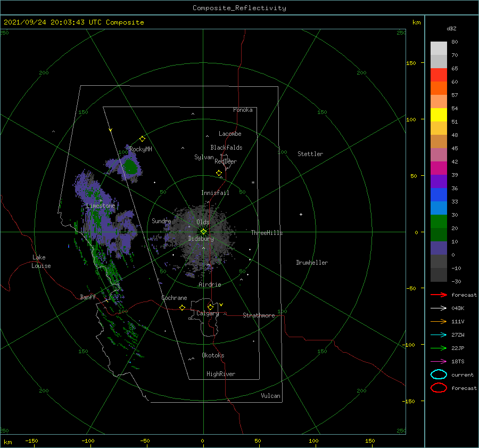Click the green 22JP arrow in legend
Screen dimensions: 479x448
439,348
